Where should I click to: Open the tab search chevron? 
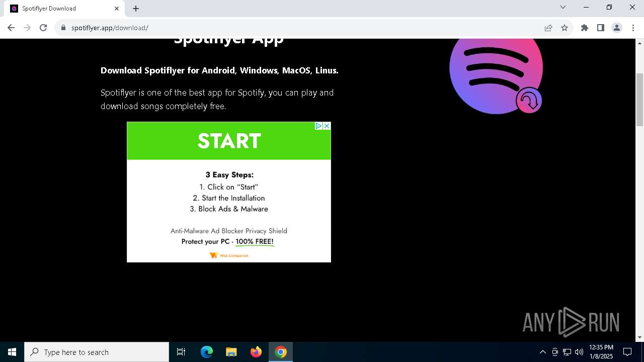563,7
